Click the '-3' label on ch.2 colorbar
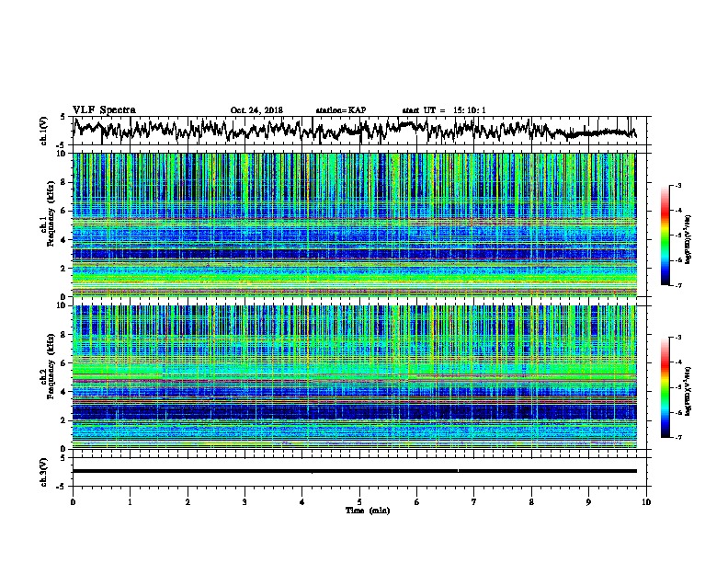 tap(678, 338)
